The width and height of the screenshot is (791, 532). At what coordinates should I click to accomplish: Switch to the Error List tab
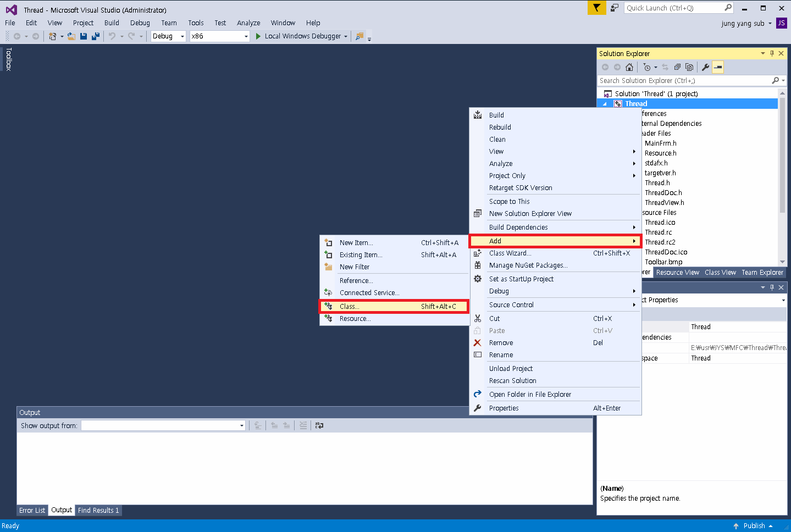click(x=32, y=511)
